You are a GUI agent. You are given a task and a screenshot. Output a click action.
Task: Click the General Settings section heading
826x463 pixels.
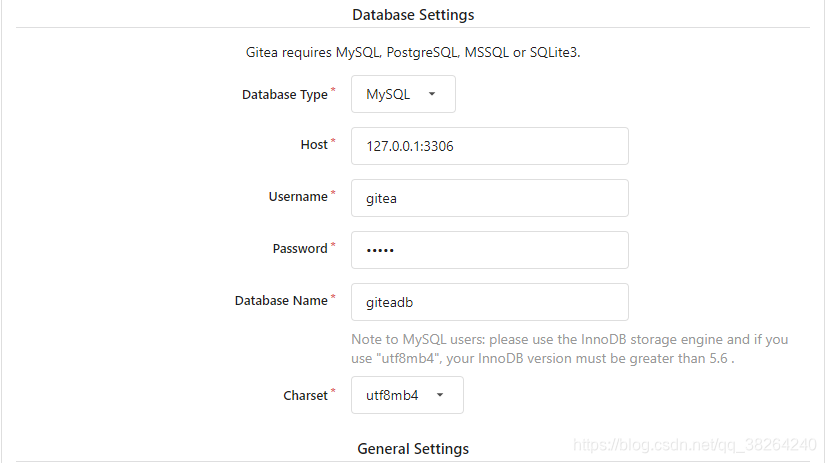(x=413, y=449)
